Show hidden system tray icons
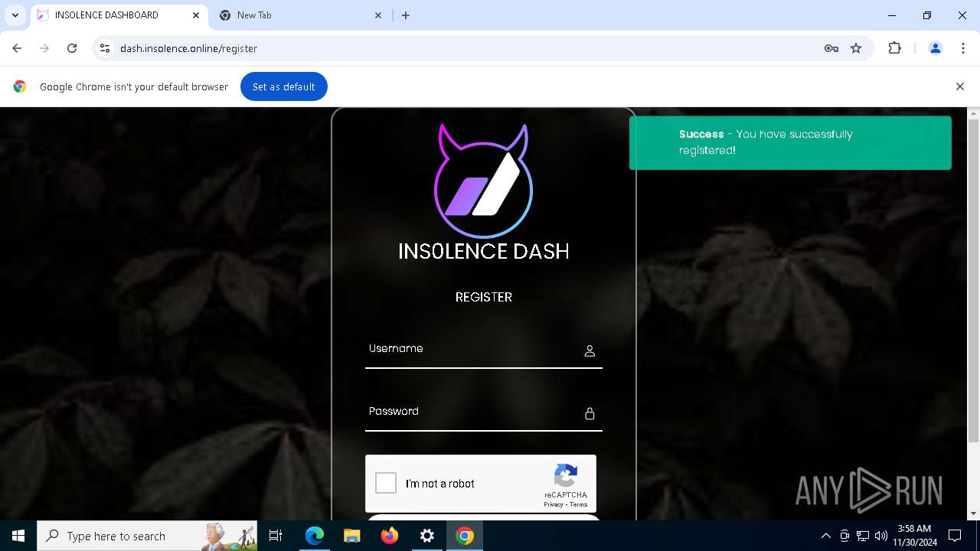Image resolution: width=980 pixels, height=551 pixels. point(826,536)
